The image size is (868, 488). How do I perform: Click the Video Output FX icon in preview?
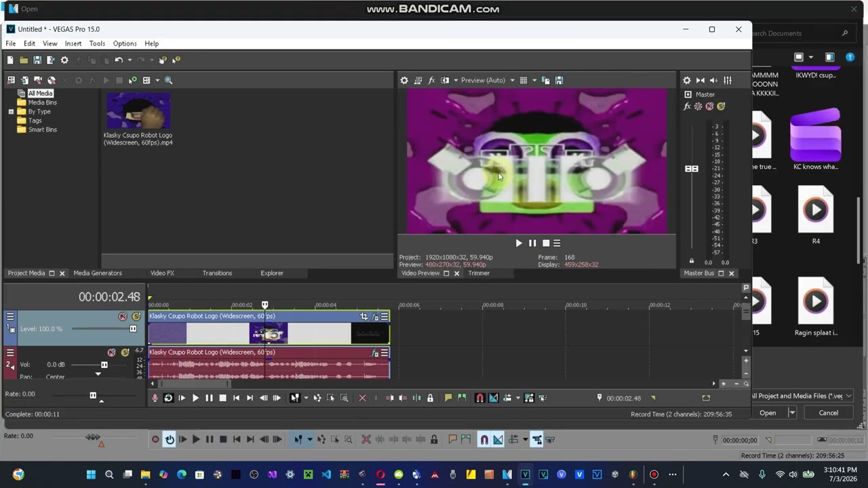point(431,81)
